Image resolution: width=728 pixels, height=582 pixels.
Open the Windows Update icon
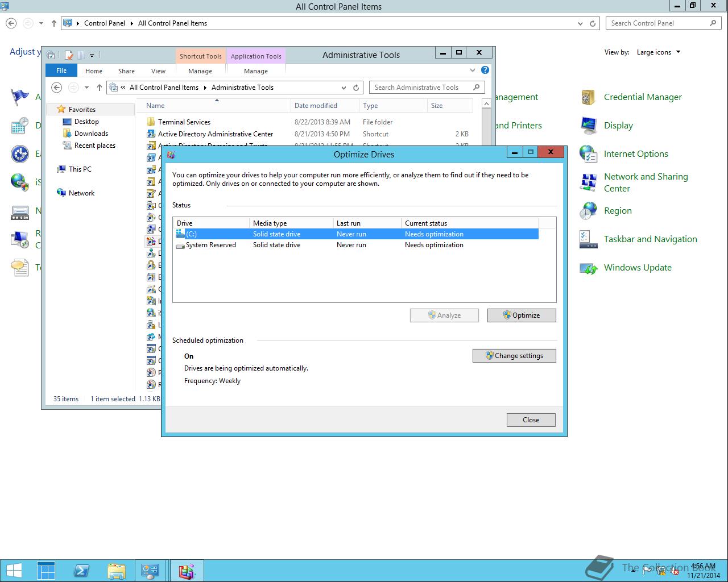pyautogui.click(x=588, y=268)
